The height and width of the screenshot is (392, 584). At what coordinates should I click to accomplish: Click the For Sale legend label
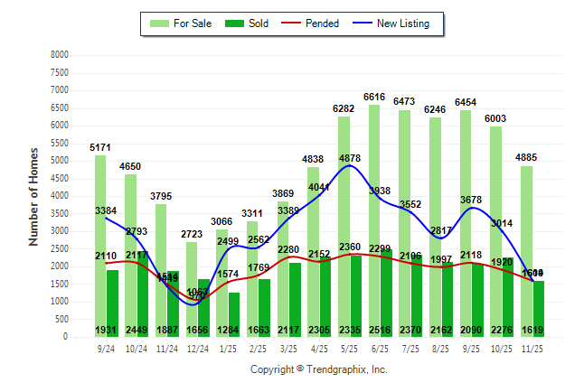193,23
